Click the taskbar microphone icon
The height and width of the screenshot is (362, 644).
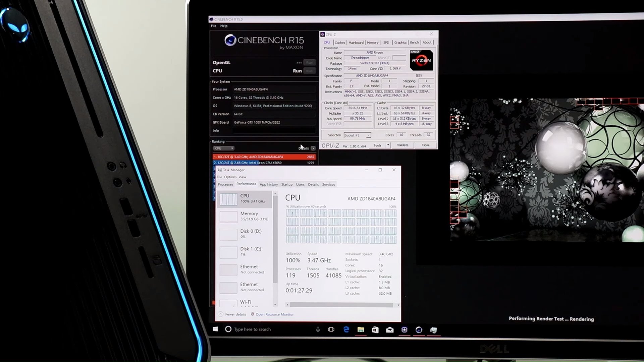click(x=318, y=329)
